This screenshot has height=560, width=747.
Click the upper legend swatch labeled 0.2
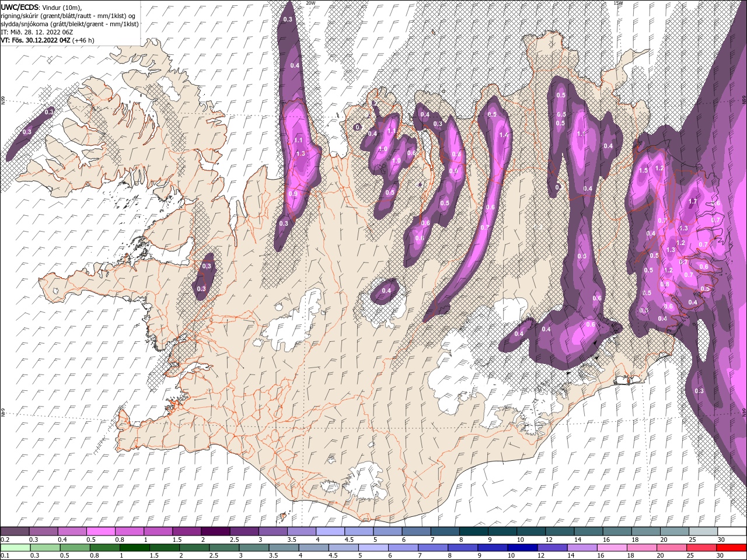click(x=15, y=531)
